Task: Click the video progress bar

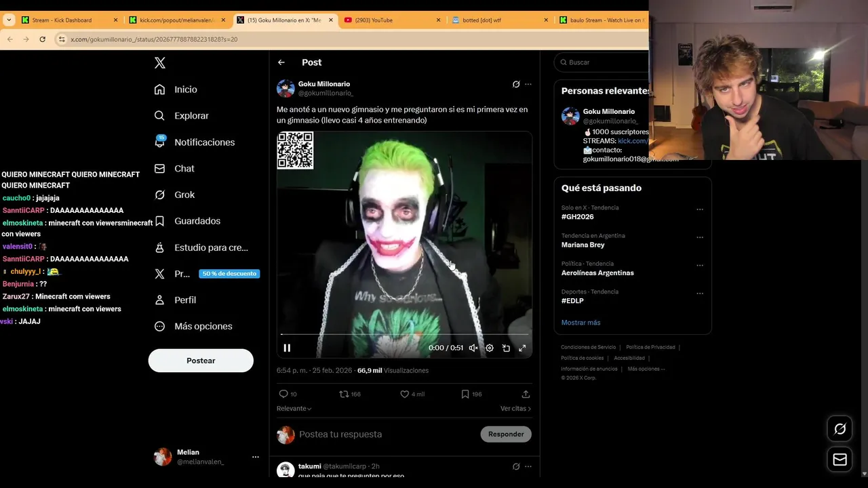Action: [404, 334]
